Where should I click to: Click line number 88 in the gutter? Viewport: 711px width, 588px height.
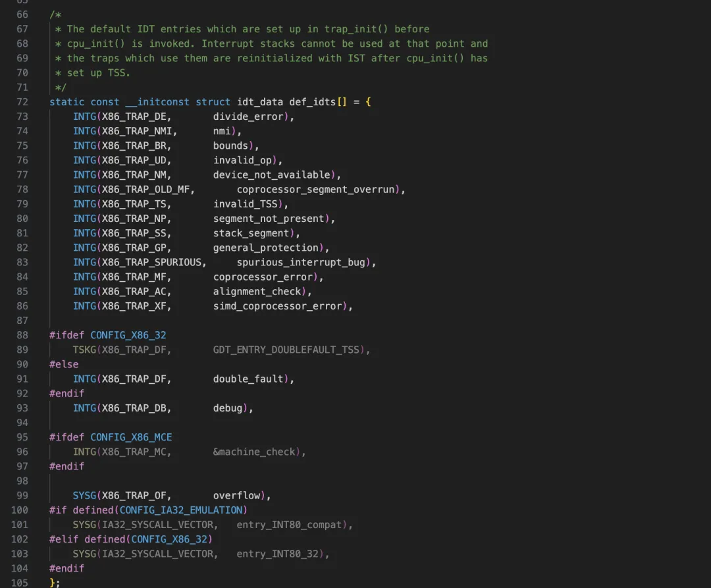tap(22, 335)
